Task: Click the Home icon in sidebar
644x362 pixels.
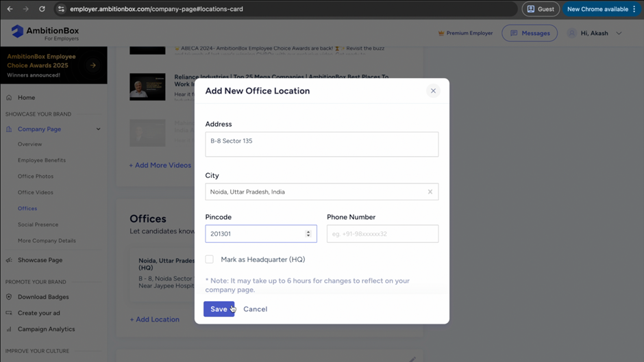Action: [x=9, y=98]
